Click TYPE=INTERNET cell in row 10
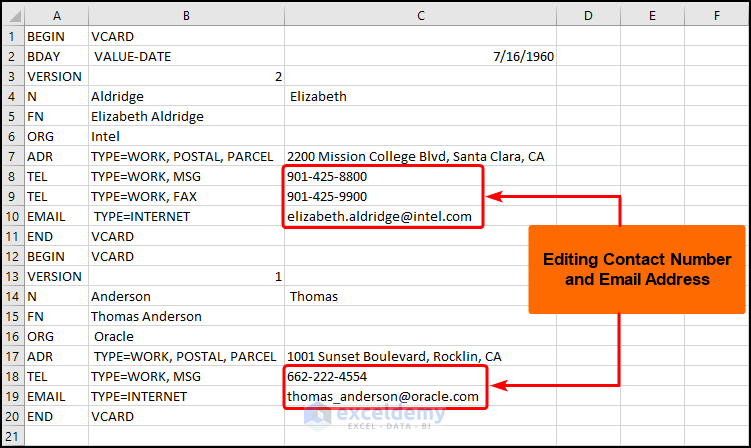This screenshot has width=751, height=448. click(x=186, y=217)
